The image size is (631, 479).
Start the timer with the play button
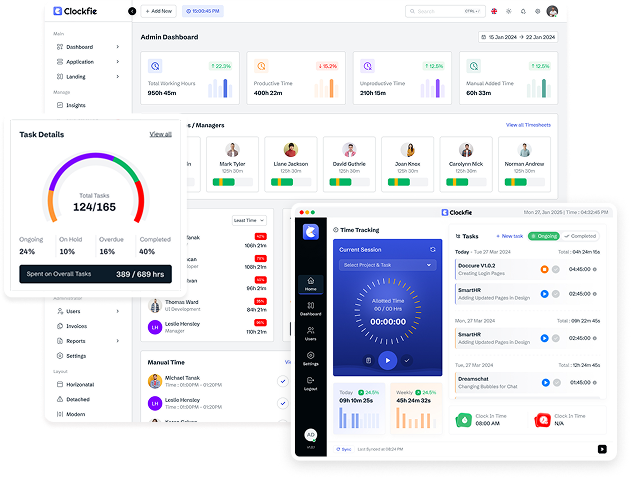click(388, 360)
